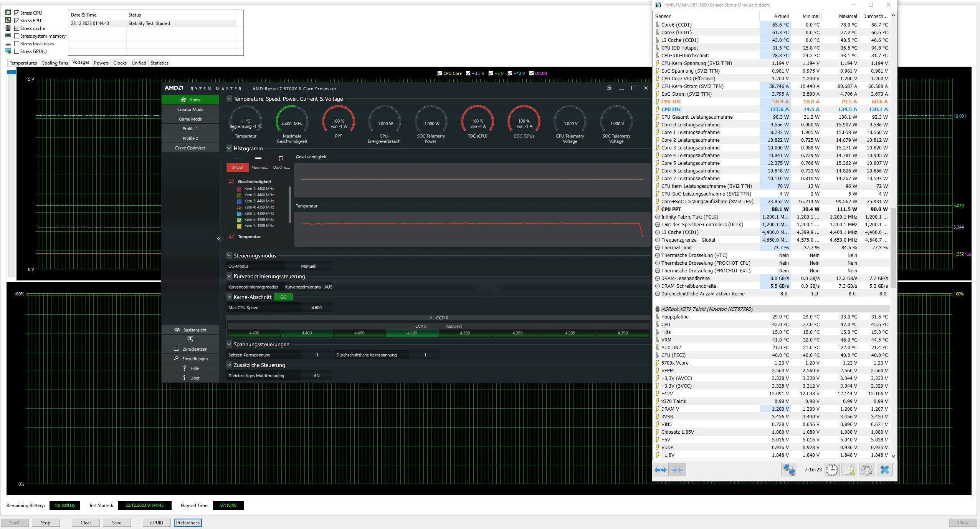Open HWiNFO remote network monitoring icon

[x=789, y=470]
